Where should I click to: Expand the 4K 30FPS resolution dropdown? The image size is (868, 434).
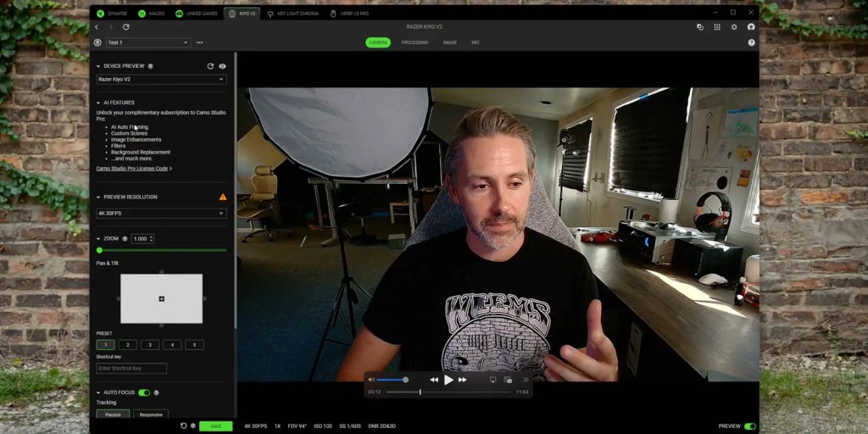pyautogui.click(x=161, y=214)
